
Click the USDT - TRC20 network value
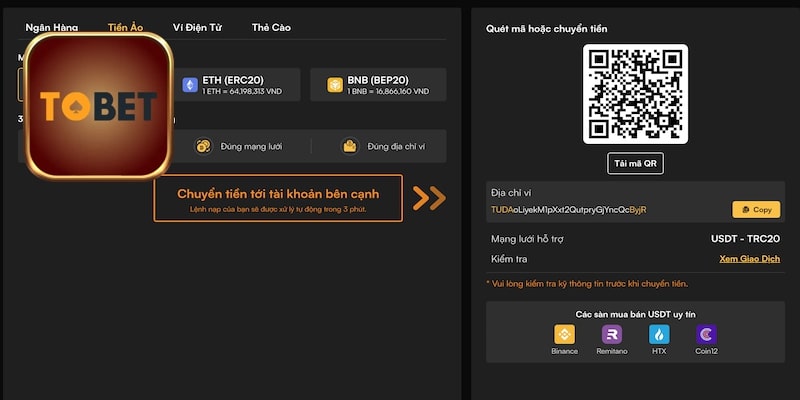point(745,239)
